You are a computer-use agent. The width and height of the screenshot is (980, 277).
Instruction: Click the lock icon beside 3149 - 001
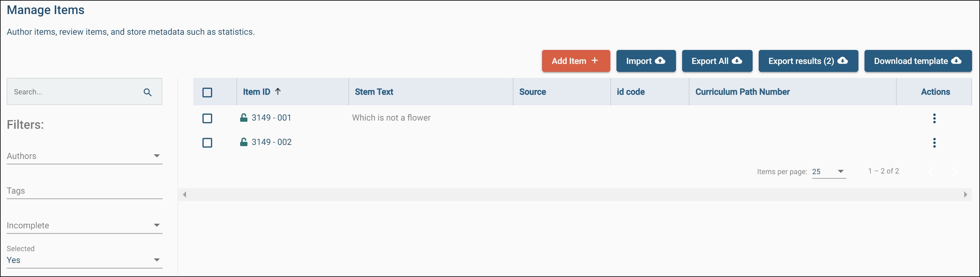[x=243, y=118]
